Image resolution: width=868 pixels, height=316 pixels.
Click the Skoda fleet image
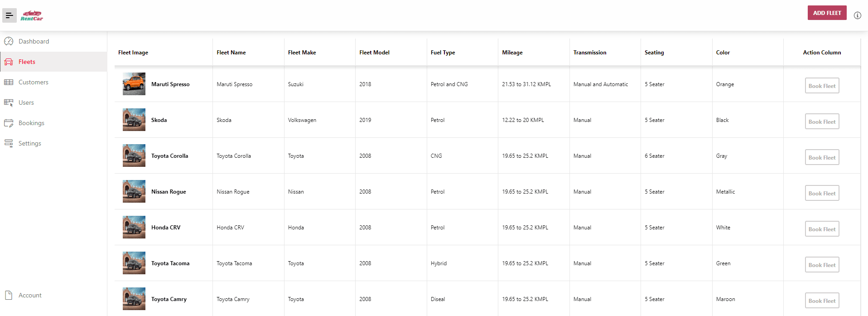coord(134,120)
